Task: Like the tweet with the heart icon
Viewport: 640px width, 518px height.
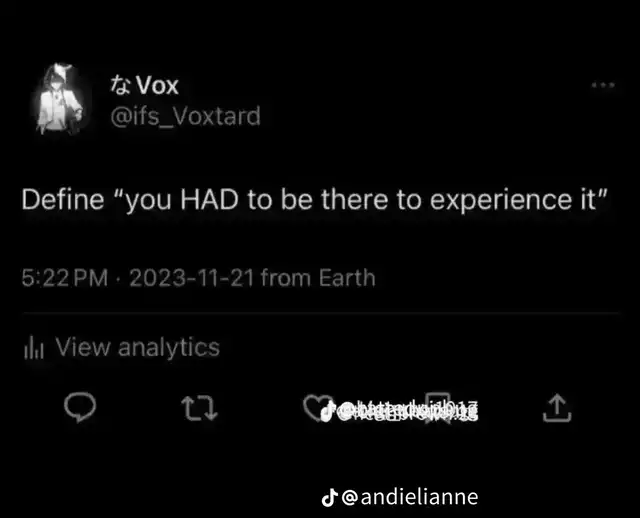Action: (315, 408)
